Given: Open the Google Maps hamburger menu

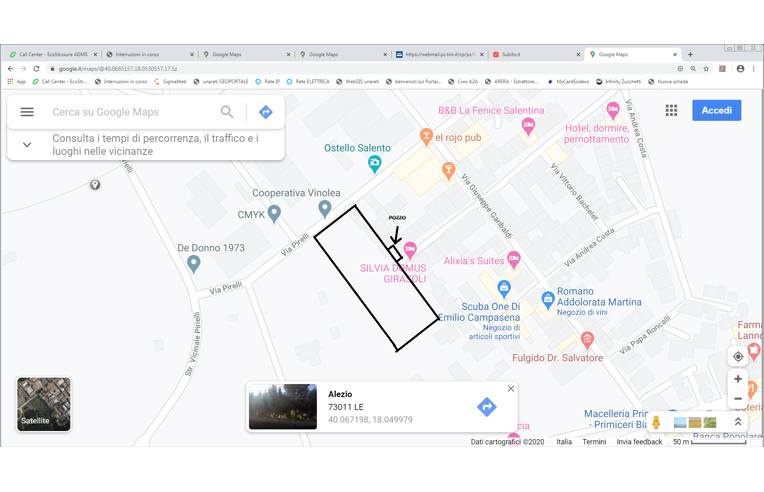Looking at the screenshot, I should 27,112.
